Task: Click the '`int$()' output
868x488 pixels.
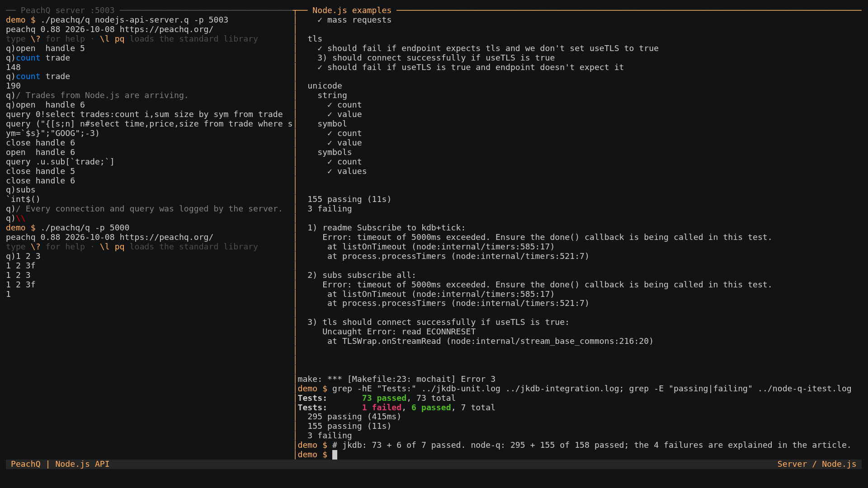Action: tap(23, 199)
